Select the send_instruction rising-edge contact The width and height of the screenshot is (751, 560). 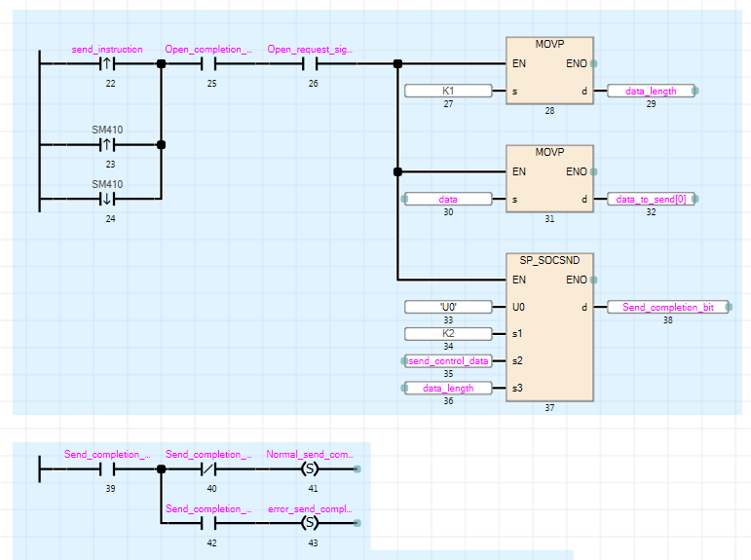coord(107,64)
